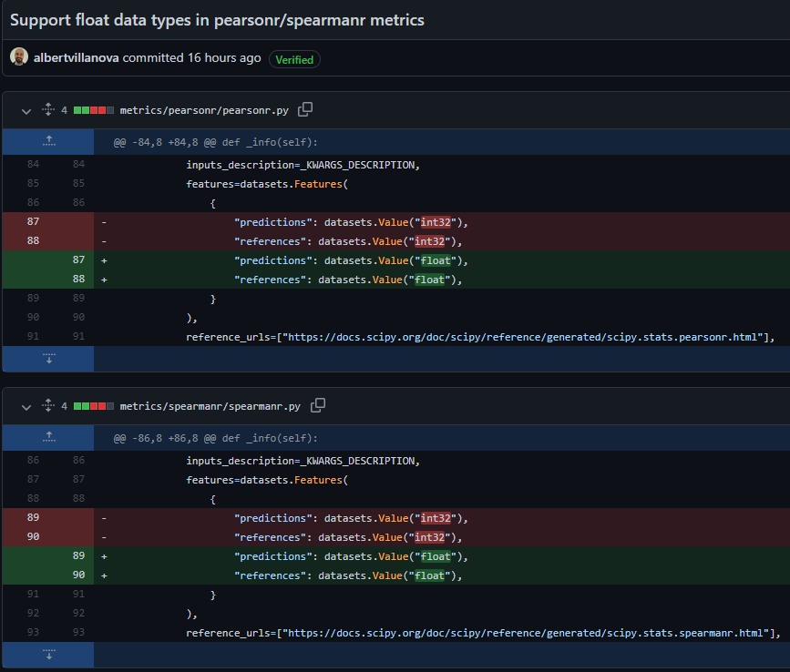Select added line 90 number in spearmanr.py
The width and height of the screenshot is (790, 672).
pyautogui.click(x=78, y=575)
